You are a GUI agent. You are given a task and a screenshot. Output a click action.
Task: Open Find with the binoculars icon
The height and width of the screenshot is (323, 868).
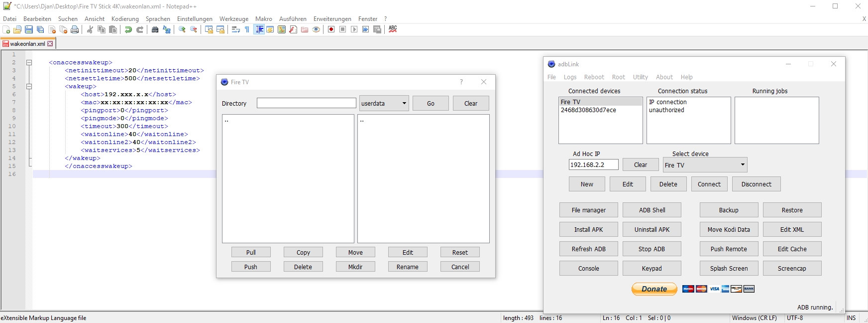click(155, 29)
